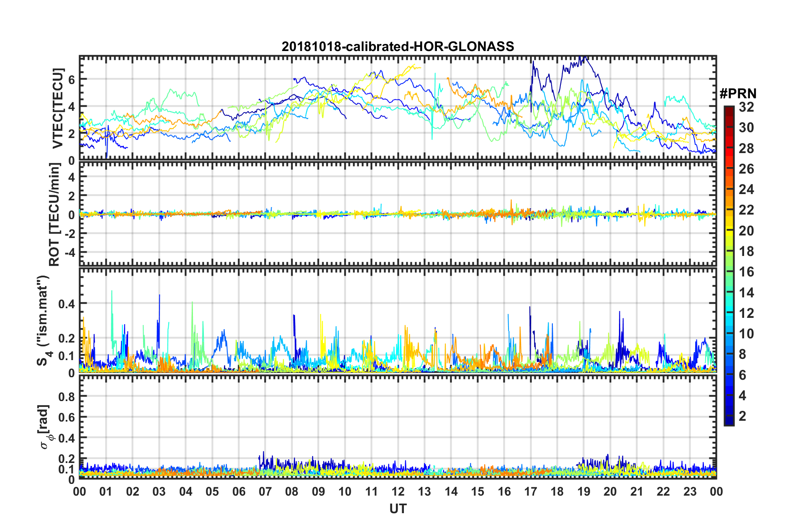Click the colorbar label 28
This screenshot has height=532, width=796.
click(746, 148)
